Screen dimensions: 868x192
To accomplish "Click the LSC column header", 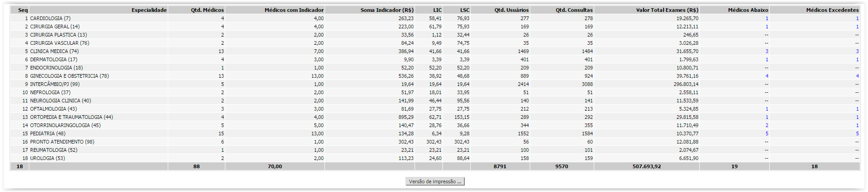I will (x=465, y=10).
